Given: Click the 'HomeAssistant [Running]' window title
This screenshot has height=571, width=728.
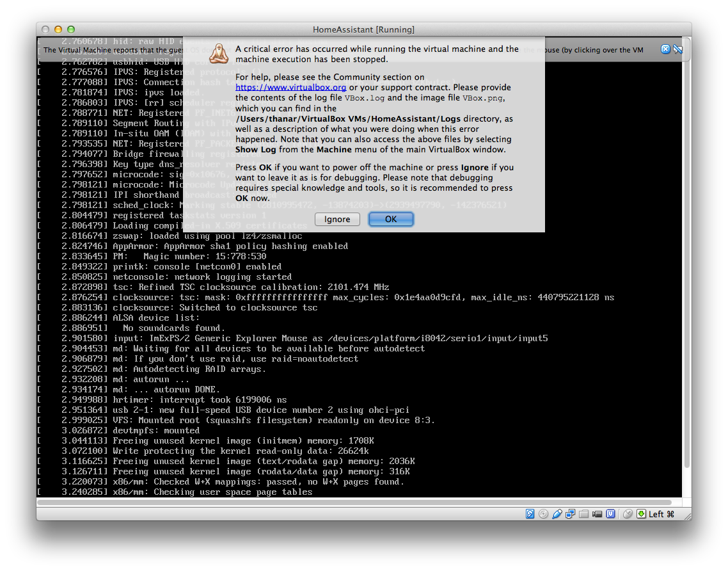Looking at the screenshot, I should pyautogui.click(x=363, y=29).
